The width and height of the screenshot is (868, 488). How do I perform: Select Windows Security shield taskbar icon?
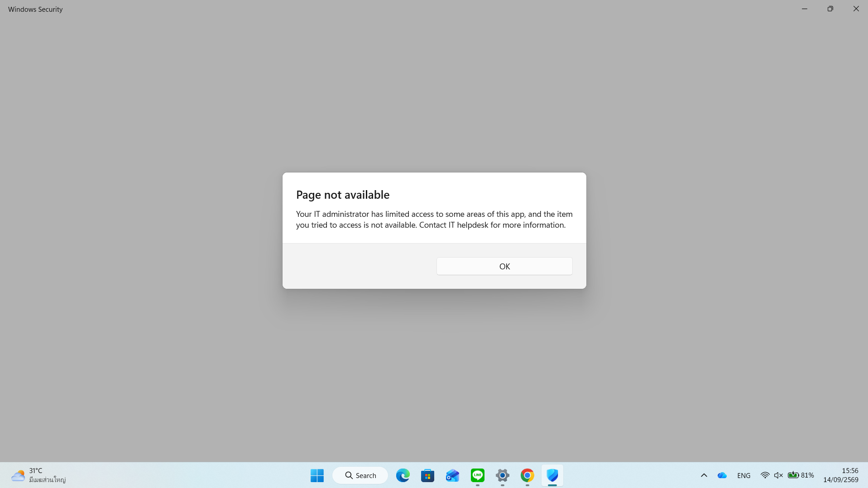[552, 475]
